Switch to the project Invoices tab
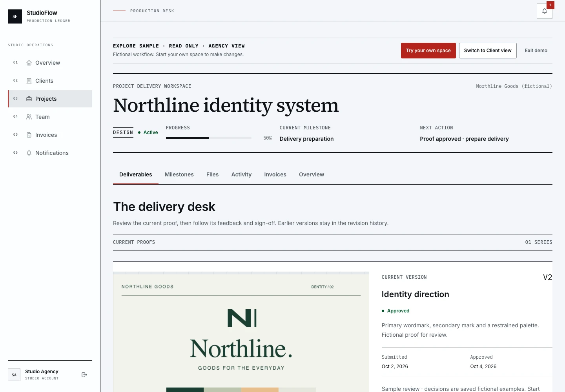 [275, 174]
